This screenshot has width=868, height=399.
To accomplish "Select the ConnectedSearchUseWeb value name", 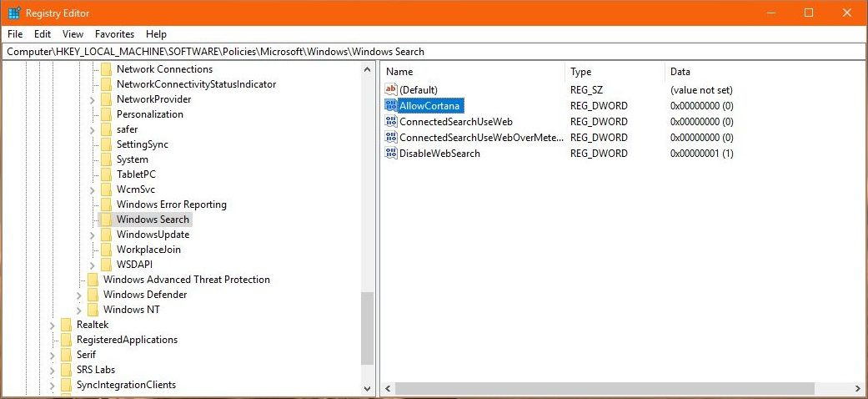I will [455, 121].
